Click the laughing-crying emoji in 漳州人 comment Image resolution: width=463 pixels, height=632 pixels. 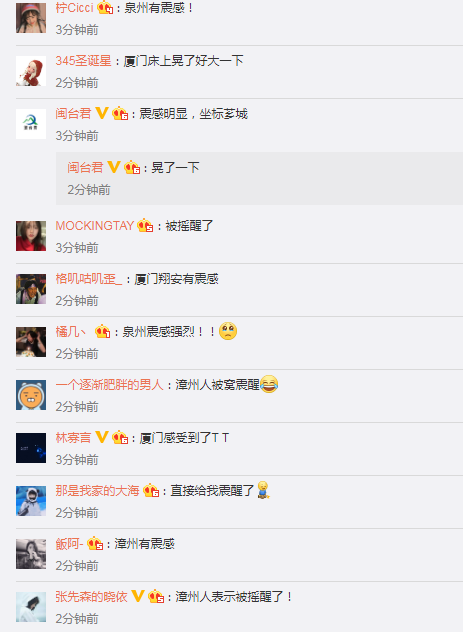click(x=269, y=384)
